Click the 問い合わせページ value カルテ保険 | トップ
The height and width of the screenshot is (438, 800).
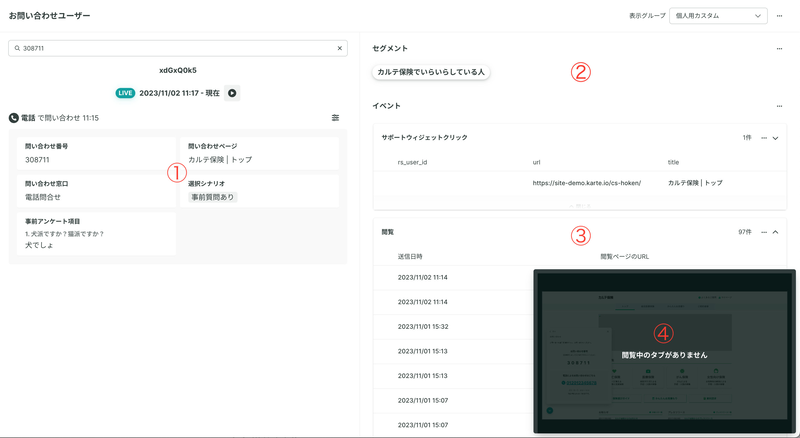(x=220, y=160)
